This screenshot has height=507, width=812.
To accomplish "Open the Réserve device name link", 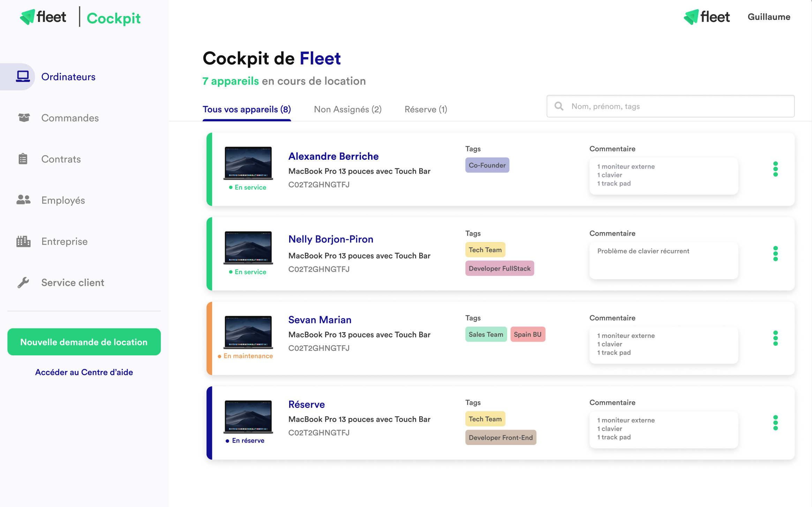I will tap(307, 404).
